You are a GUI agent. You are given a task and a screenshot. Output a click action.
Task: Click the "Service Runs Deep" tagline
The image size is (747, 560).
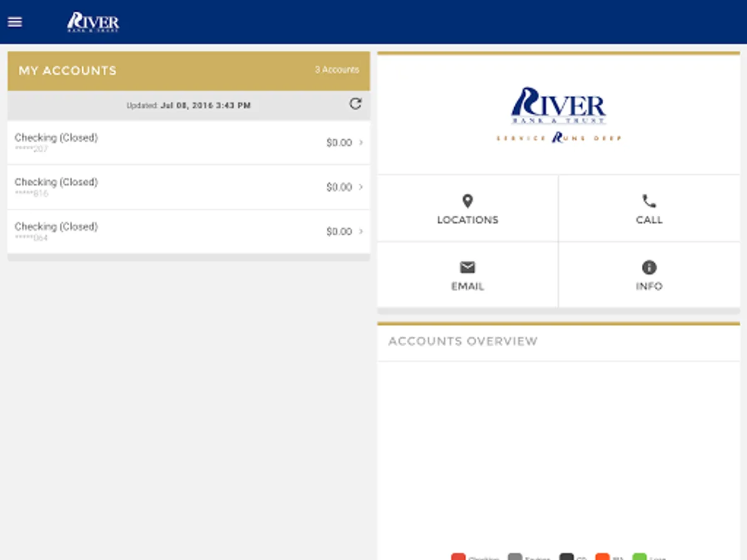click(x=558, y=138)
